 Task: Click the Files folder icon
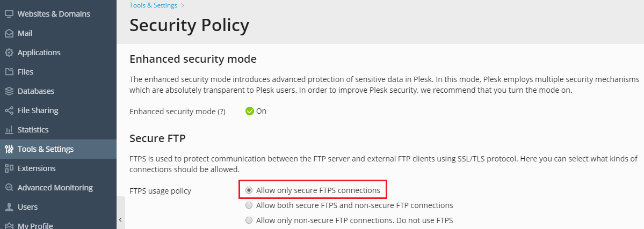coord(9,72)
